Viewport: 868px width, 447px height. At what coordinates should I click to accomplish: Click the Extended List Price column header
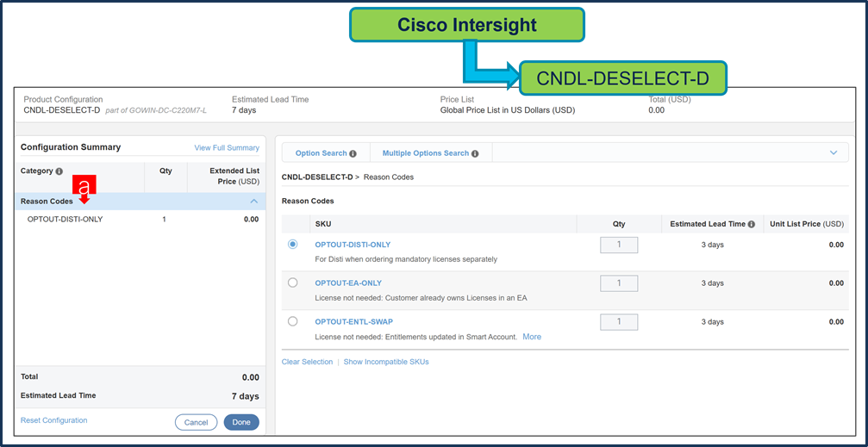point(234,177)
